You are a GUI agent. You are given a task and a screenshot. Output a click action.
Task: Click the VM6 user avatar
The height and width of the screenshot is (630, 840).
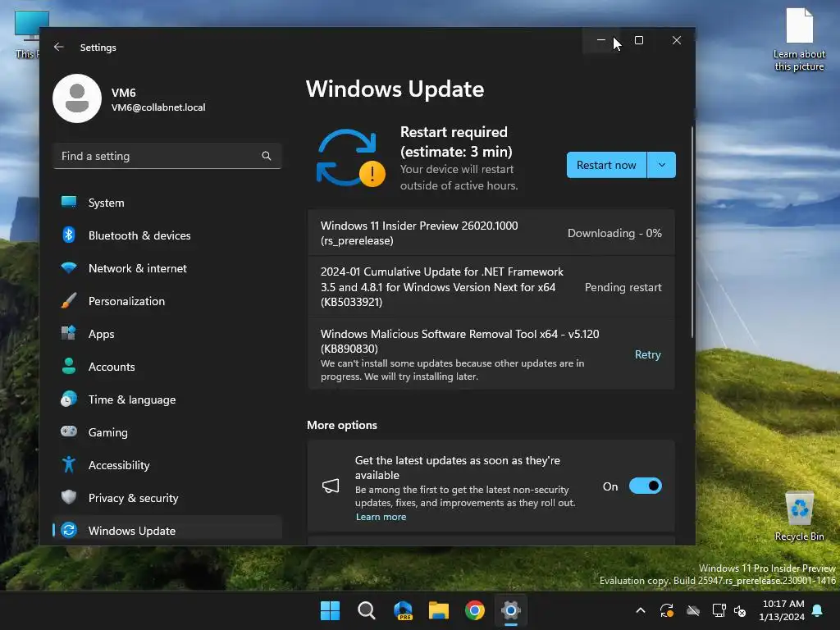(x=77, y=98)
